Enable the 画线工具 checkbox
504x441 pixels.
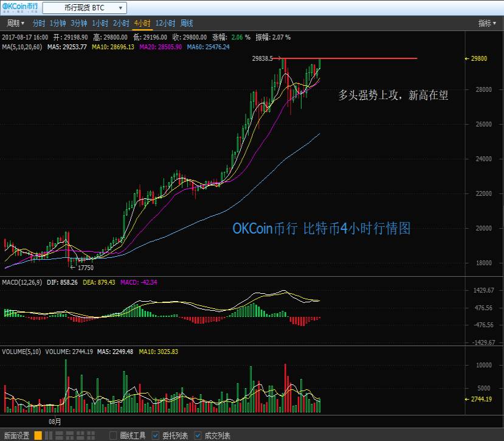click(112, 436)
